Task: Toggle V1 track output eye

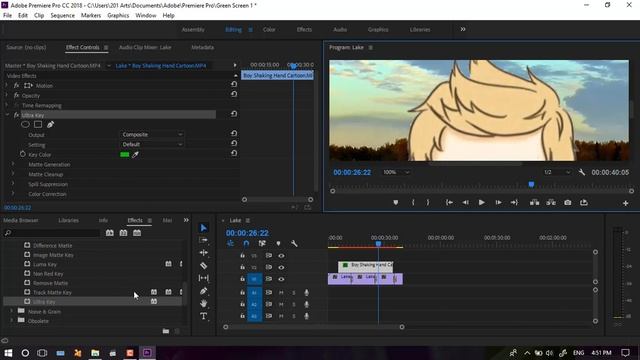Action: pyautogui.click(x=281, y=279)
